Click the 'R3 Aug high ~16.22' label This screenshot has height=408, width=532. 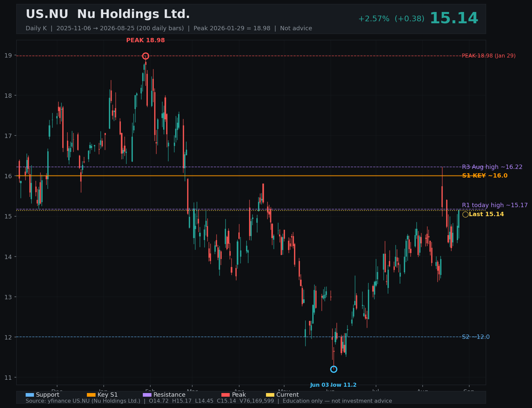[x=492, y=167]
